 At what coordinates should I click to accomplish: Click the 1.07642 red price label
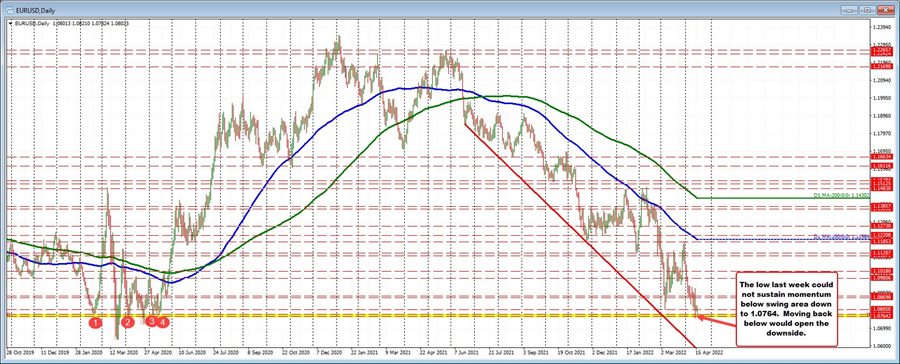882,315
